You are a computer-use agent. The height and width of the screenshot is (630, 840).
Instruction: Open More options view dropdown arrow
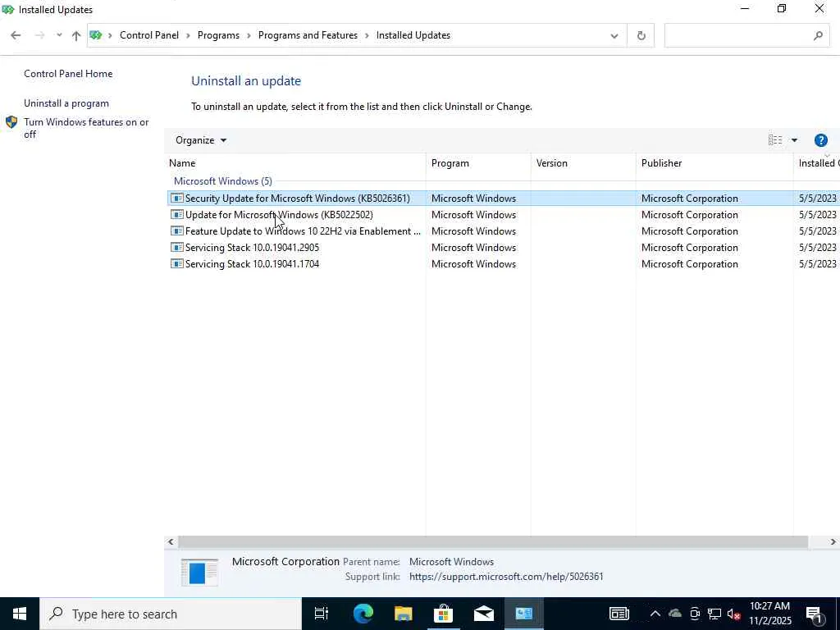click(794, 140)
